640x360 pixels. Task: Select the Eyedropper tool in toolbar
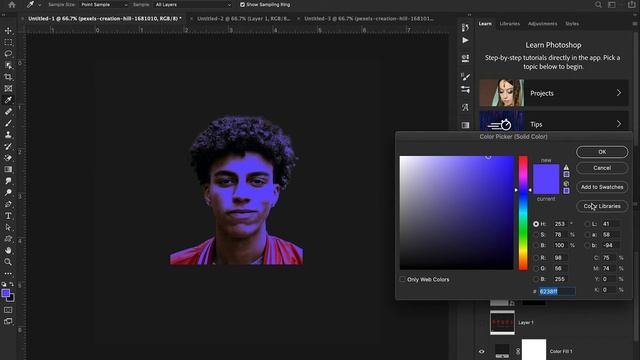pyautogui.click(x=8, y=100)
